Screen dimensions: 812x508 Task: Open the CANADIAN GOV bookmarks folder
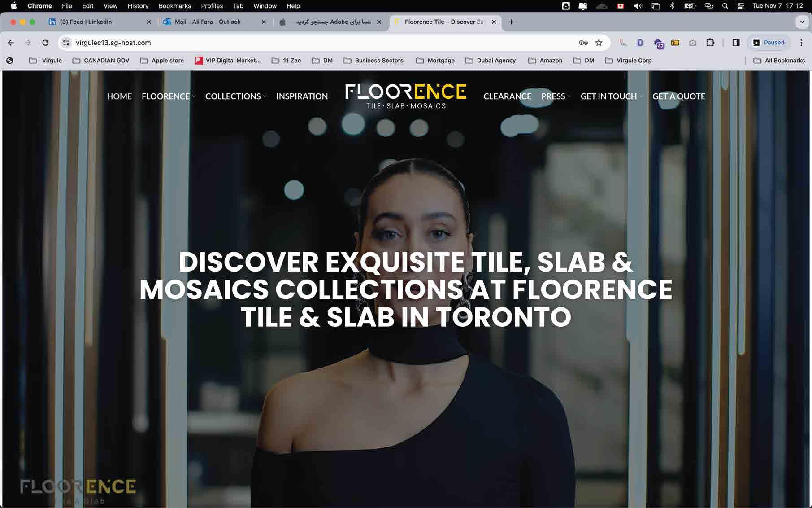pos(101,61)
